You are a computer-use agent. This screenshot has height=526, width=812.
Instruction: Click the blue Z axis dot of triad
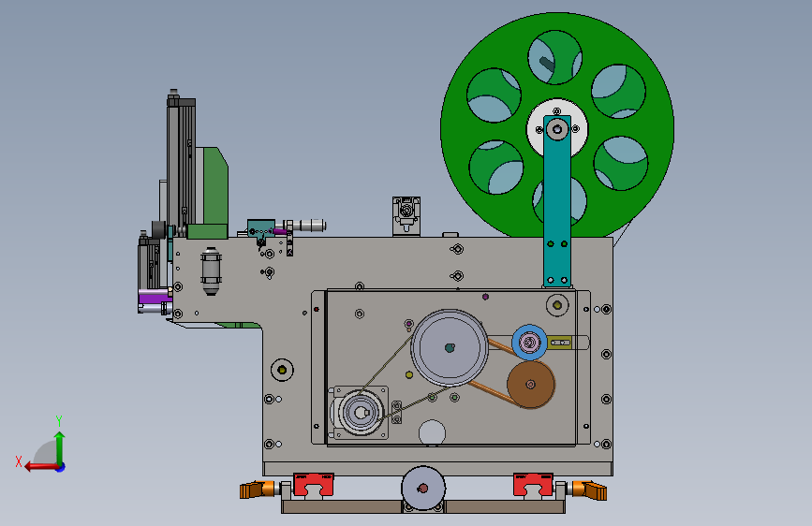[x=61, y=468]
